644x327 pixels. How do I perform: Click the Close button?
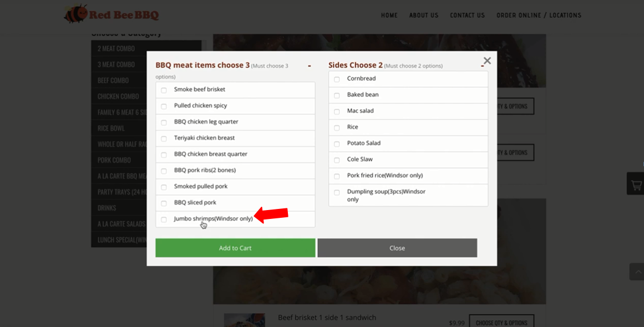tap(397, 248)
